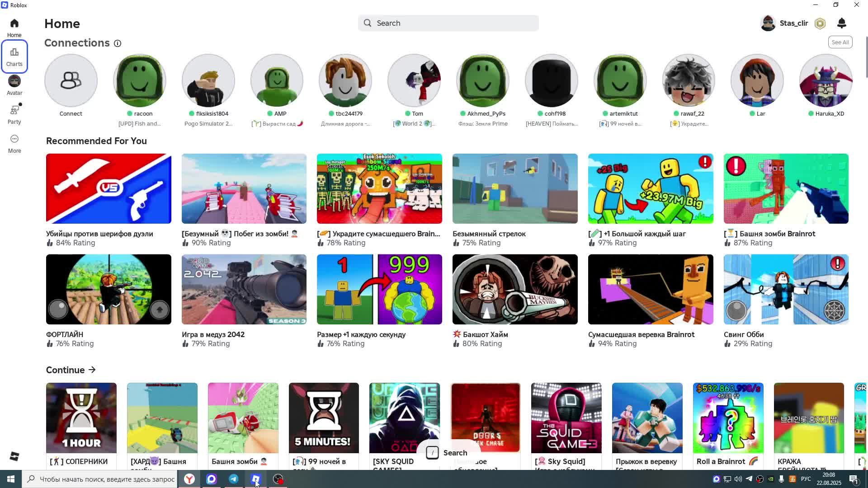Open the ФОРТЛАЙН game thumbnail
This screenshot has width=868, height=488.
click(108, 289)
